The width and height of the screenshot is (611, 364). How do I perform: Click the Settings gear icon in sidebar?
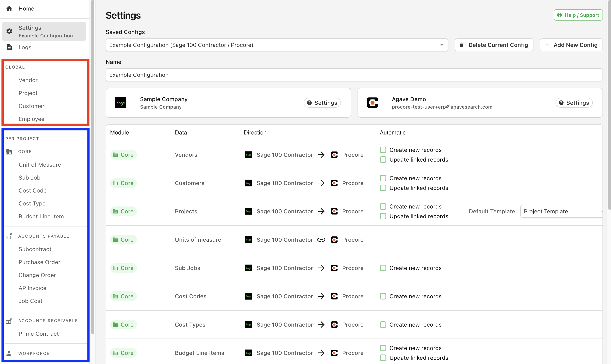click(9, 31)
